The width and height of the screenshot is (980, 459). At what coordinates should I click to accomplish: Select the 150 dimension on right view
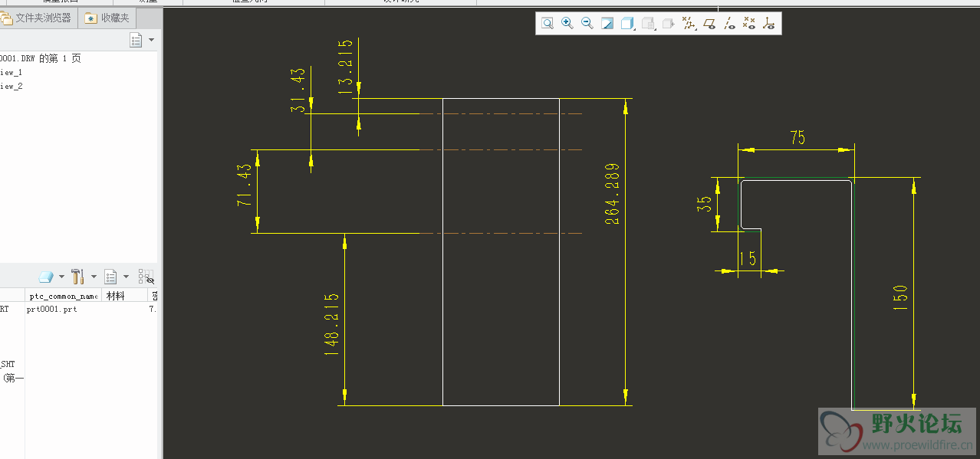click(900, 299)
